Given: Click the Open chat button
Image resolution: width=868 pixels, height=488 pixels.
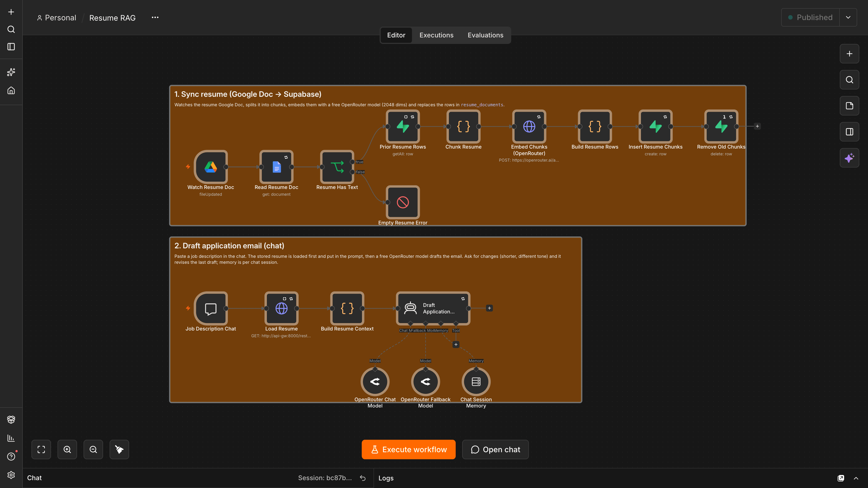Looking at the screenshot, I should pos(495,450).
